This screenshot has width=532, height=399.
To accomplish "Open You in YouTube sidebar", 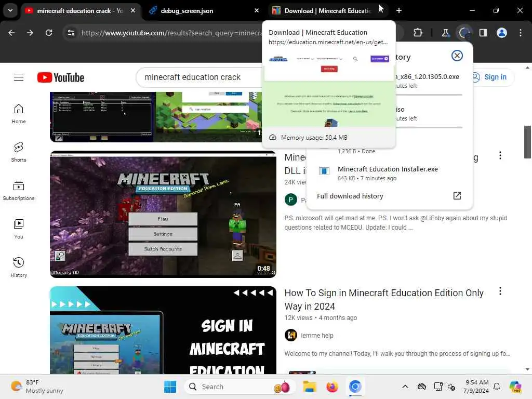I will 19,229.
